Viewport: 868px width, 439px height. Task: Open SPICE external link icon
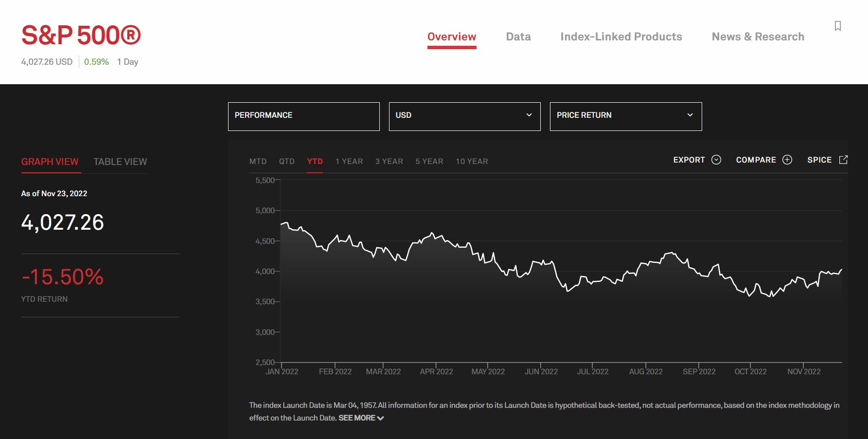844,160
